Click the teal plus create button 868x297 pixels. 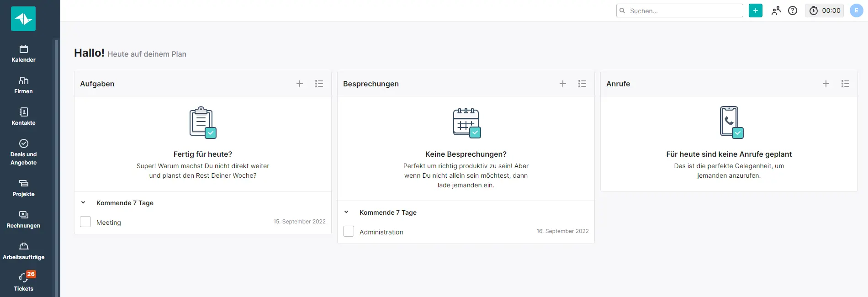tap(756, 11)
